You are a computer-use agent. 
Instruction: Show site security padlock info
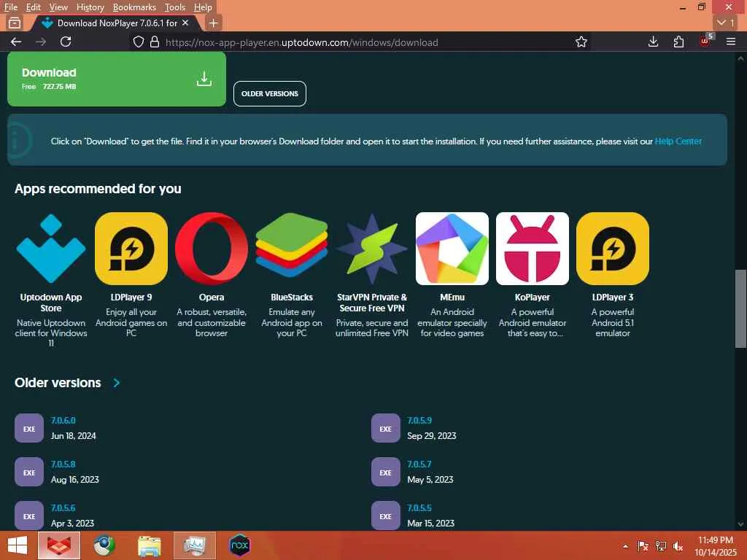[155, 42]
